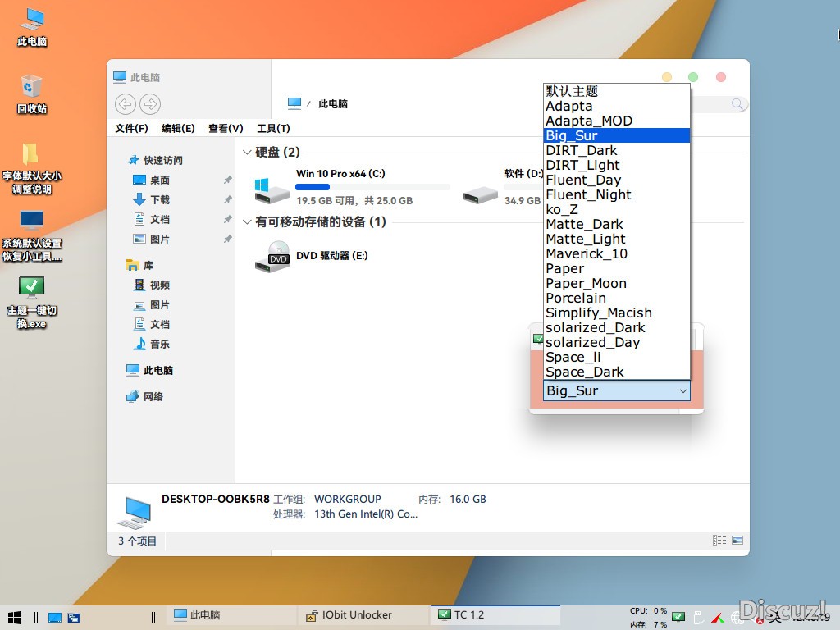
Task: Click 此电脑 in address bar breadcrumb
Action: click(x=333, y=104)
